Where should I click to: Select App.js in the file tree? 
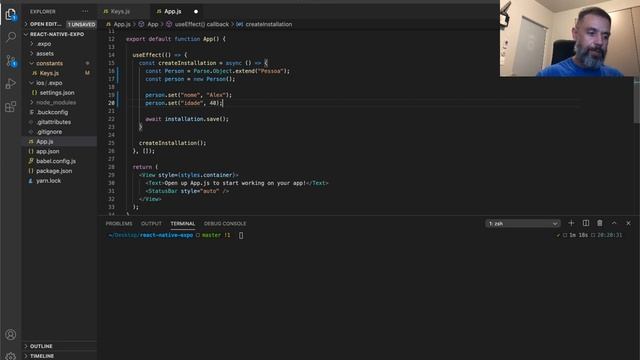tap(59, 142)
